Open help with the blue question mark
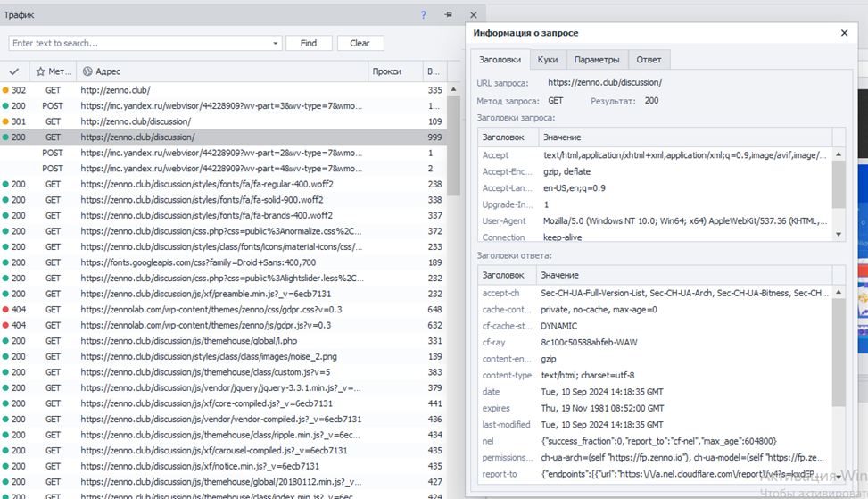Viewport: 868px width, 499px height. click(x=424, y=15)
